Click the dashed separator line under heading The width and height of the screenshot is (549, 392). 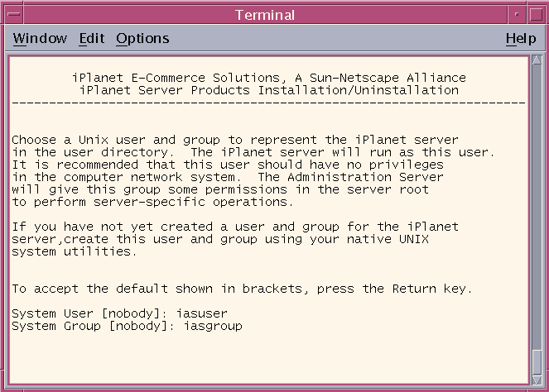268,103
